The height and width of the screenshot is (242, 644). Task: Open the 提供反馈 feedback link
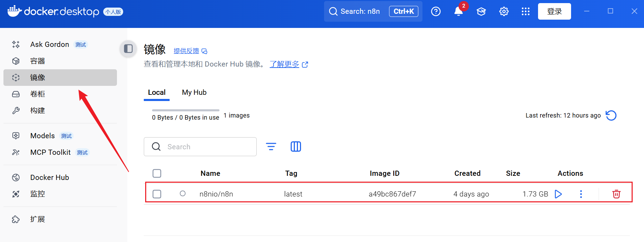point(190,51)
